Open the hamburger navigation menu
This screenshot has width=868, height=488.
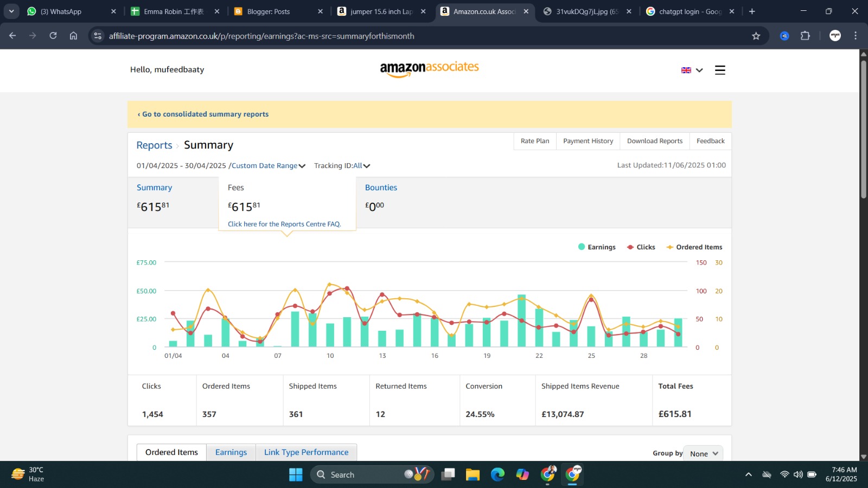coord(720,70)
